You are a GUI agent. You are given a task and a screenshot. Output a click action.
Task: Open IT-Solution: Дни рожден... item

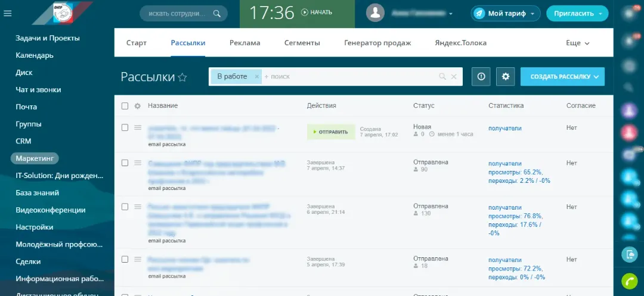tap(60, 176)
